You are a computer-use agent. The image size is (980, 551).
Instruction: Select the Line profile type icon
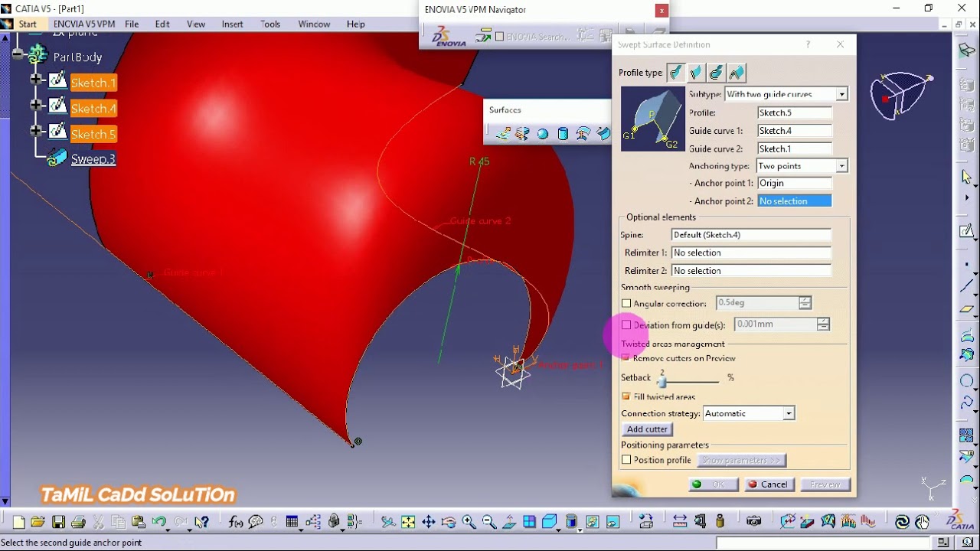click(x=695, y=73)
